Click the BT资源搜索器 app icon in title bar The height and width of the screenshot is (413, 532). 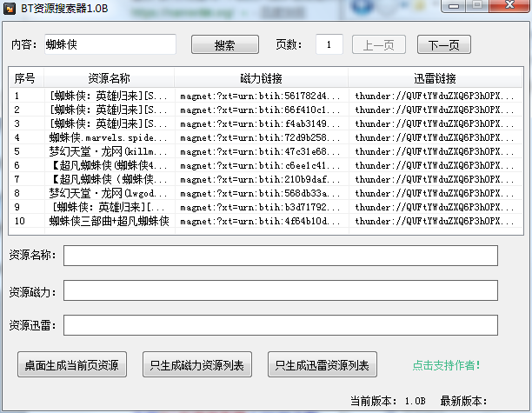pyautogui.click(x=10, y=8)
